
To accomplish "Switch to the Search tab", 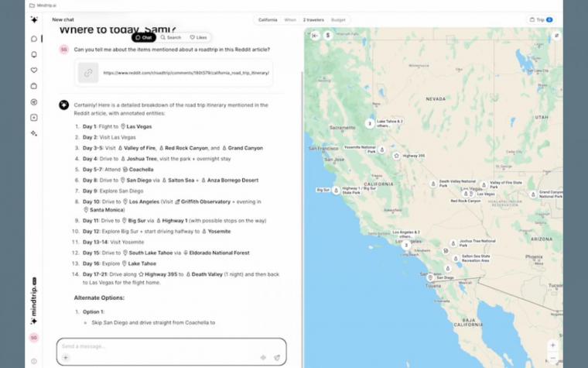I will (171, 37).
